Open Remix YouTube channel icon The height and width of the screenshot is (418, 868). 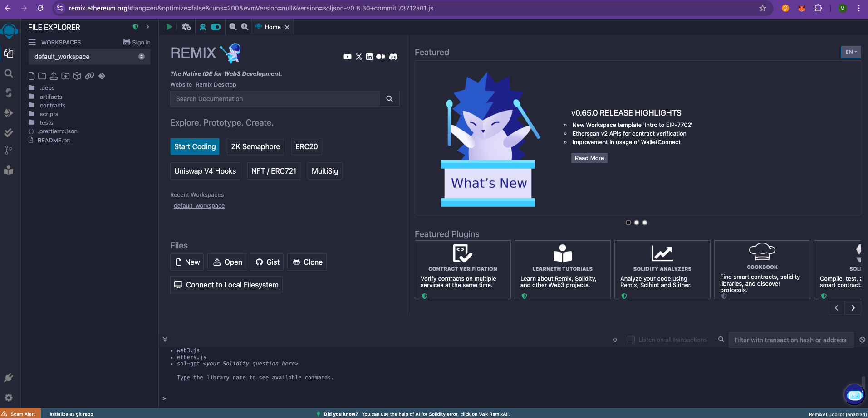(x=348, y=57)
